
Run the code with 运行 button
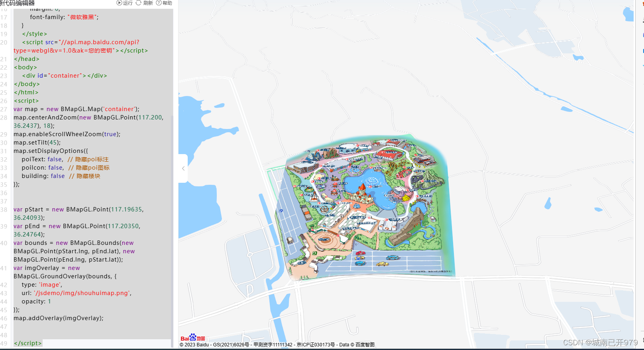pyautogui.click(x=125, y=3)
